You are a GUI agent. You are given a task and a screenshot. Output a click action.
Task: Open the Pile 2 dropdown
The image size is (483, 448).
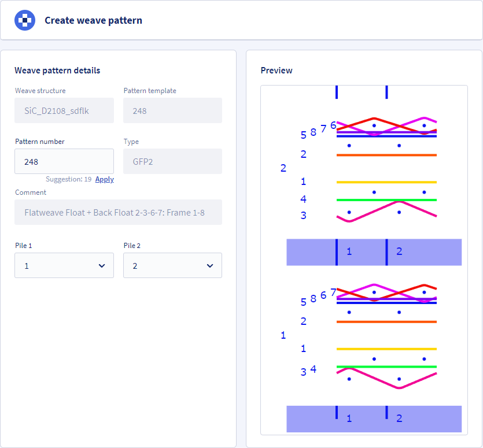(x=172, y=265)
